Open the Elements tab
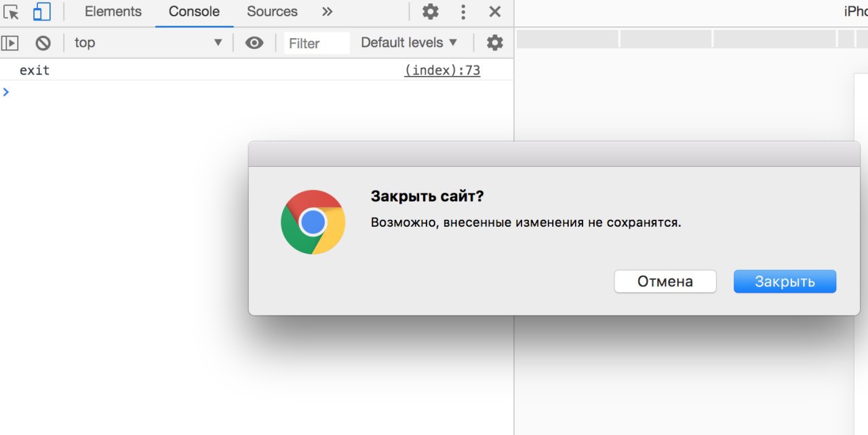The width and height of the screenshot is (868, 435). [113, 12]
